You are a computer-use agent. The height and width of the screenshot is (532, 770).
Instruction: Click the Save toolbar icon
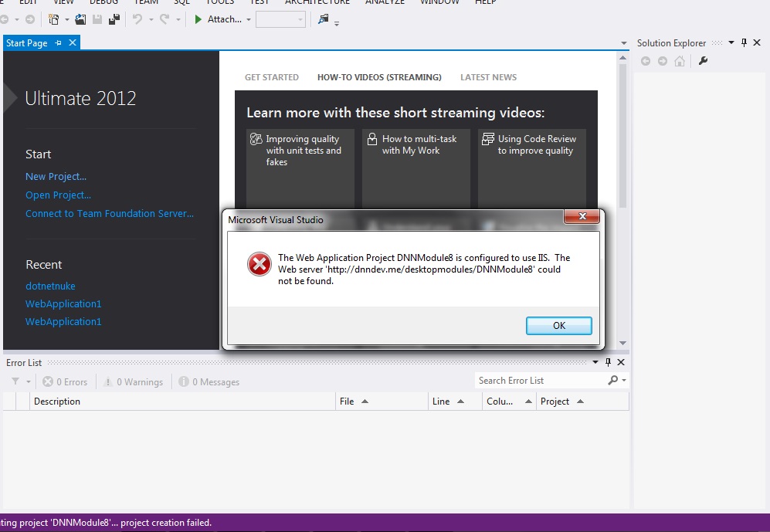[97, 19]
